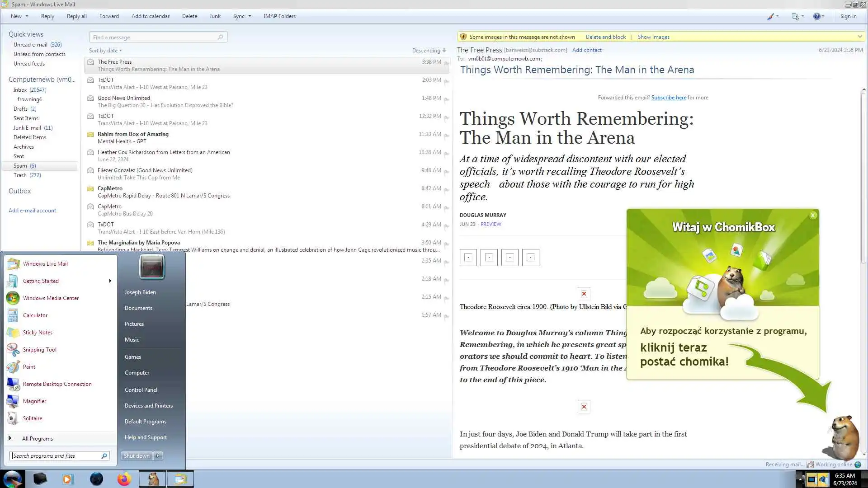Click the blue Help question mark icon
Image resolution: width=868 pixels, height=488 pixels.
tap(816, 16)
